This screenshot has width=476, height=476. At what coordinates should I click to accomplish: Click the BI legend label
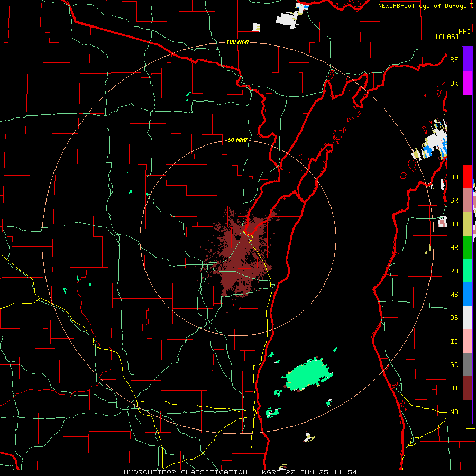(x=454, y=388)
